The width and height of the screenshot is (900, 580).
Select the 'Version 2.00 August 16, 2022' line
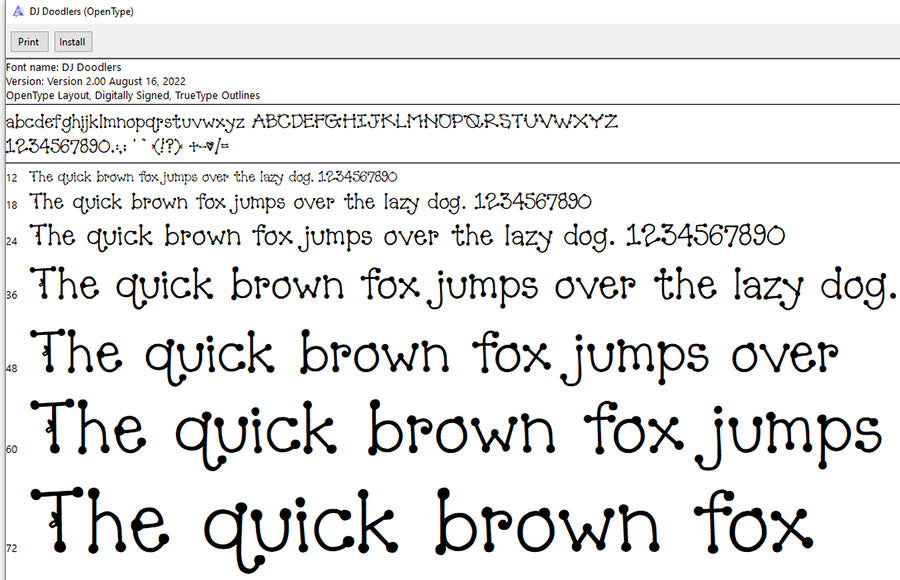[x=96, y=82]
